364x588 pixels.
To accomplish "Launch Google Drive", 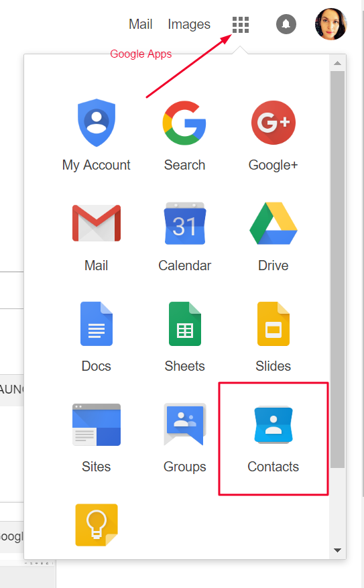I will (274, 223).
